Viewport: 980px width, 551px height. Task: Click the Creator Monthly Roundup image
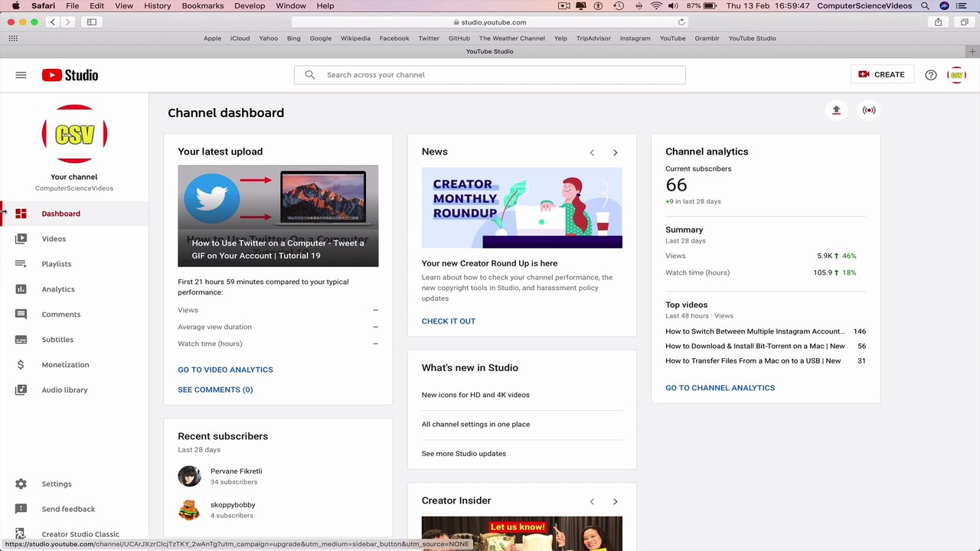tap(522, 207)
